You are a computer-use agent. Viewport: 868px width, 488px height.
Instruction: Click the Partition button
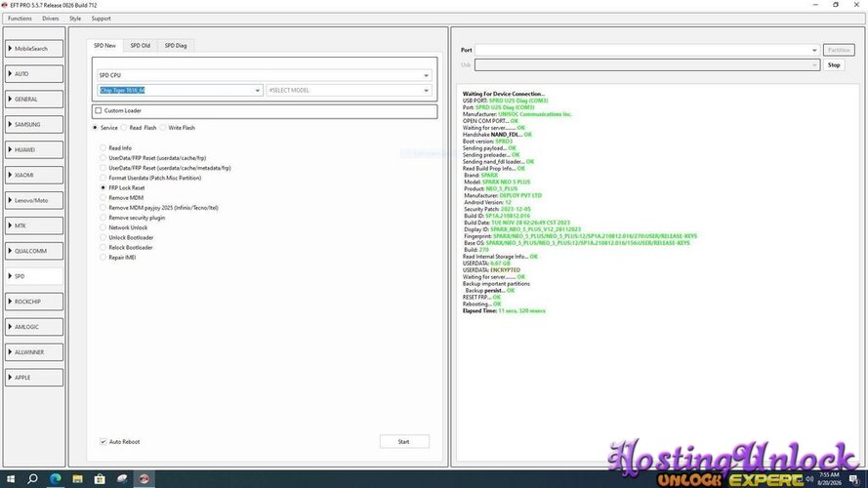point(839,50)
